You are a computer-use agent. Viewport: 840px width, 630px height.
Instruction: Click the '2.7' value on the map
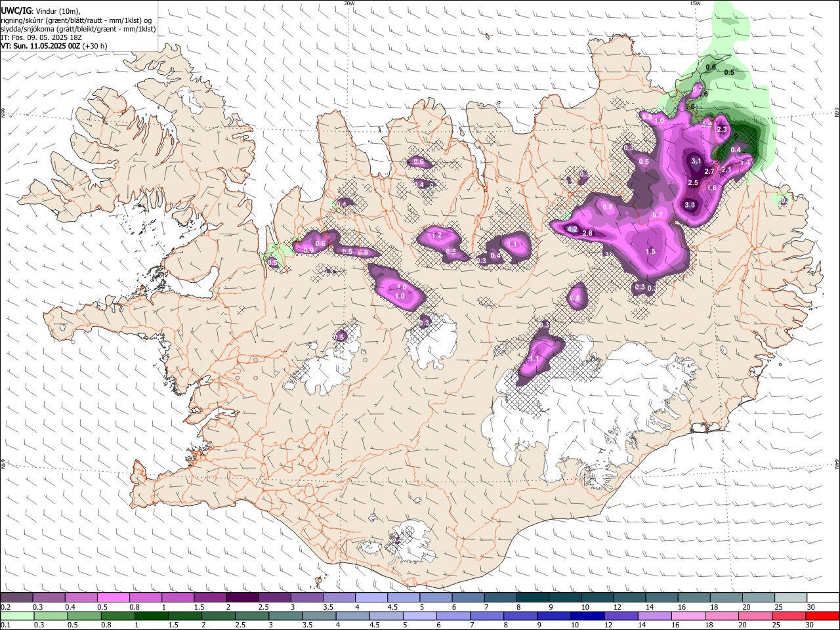tap(709, 172)
